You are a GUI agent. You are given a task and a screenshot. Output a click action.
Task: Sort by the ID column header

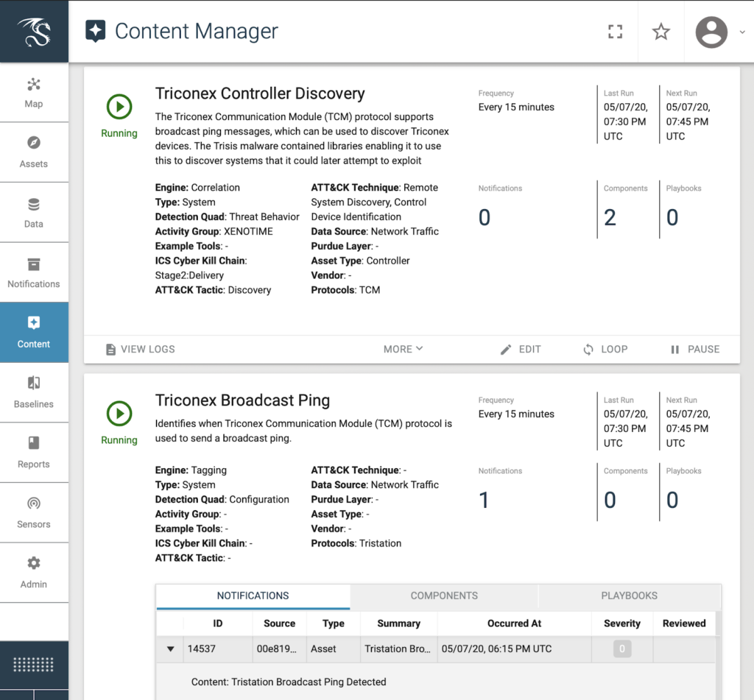pos(218,623)
